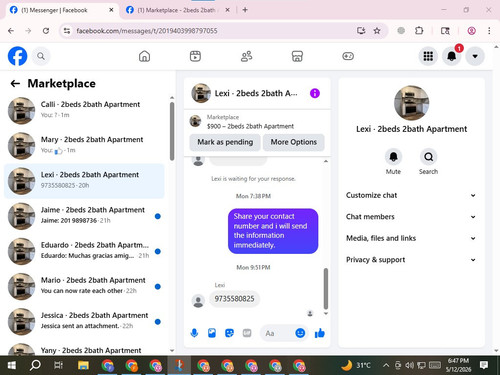The height and width of the screenshot is (375, 500).
Task: Click the Lexi chat header title
Action: (256, 93)
